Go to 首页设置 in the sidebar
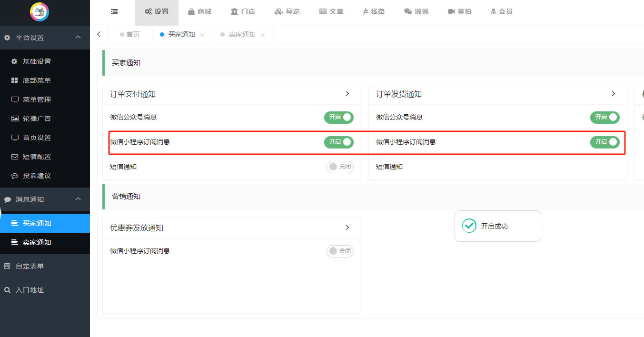644x337 pixels. click(45, 138)
